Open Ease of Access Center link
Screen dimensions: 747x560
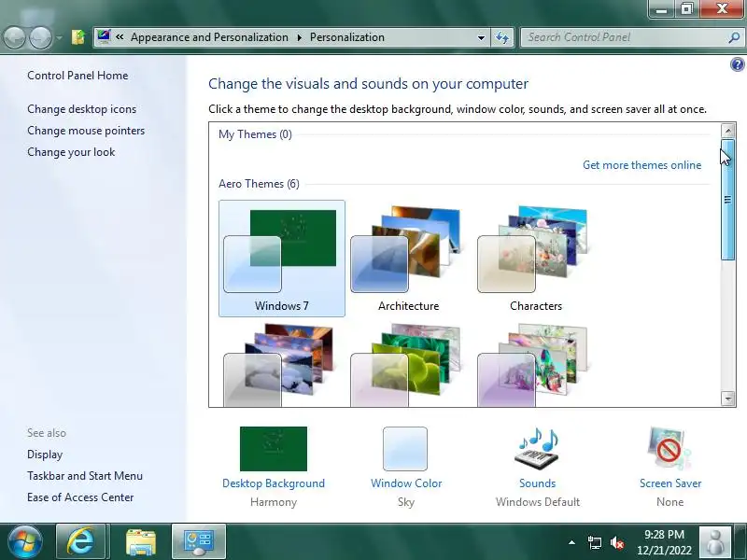tap(80, 497)
